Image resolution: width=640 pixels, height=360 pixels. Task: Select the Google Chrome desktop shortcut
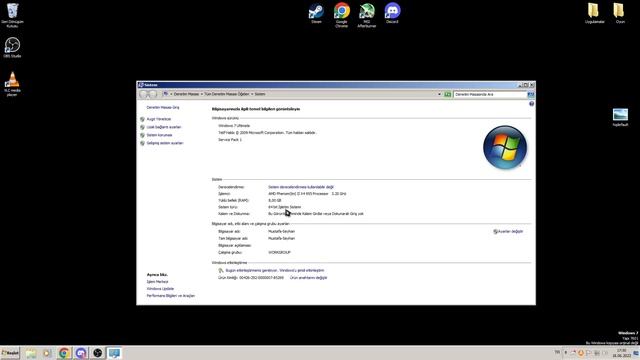(342, 15)
